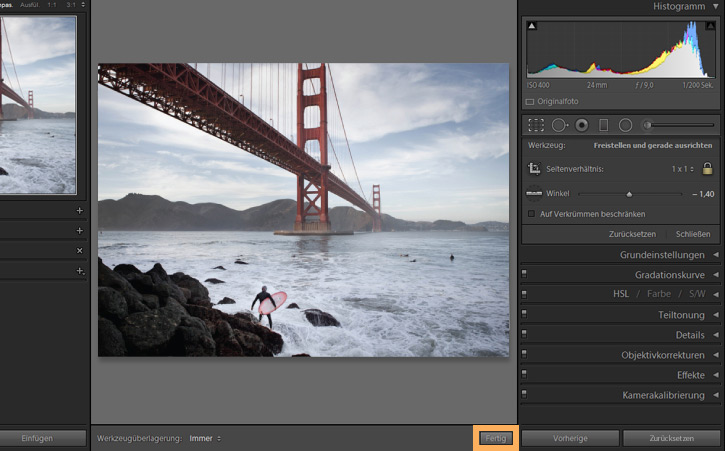725x451 pixels.
Task: Toggle the Details panel switch
Action: pyautogui.click(x=524, y=334)
